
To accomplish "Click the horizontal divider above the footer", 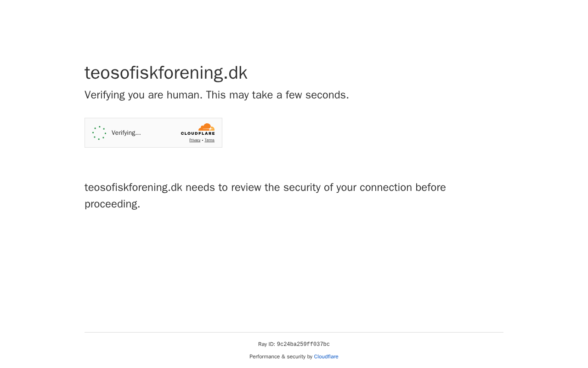I will click(294, 332).
